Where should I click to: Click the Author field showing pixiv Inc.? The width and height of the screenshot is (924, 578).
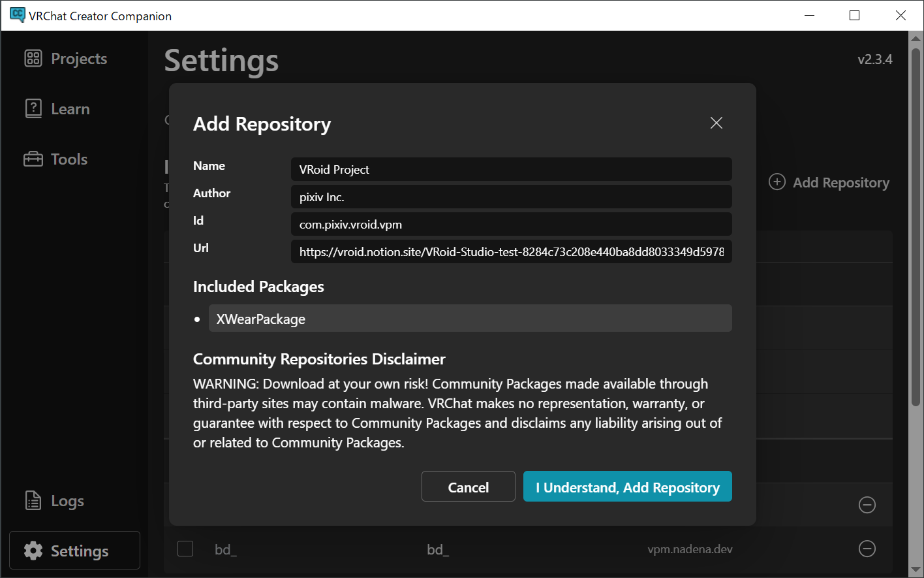click(512, 197)
